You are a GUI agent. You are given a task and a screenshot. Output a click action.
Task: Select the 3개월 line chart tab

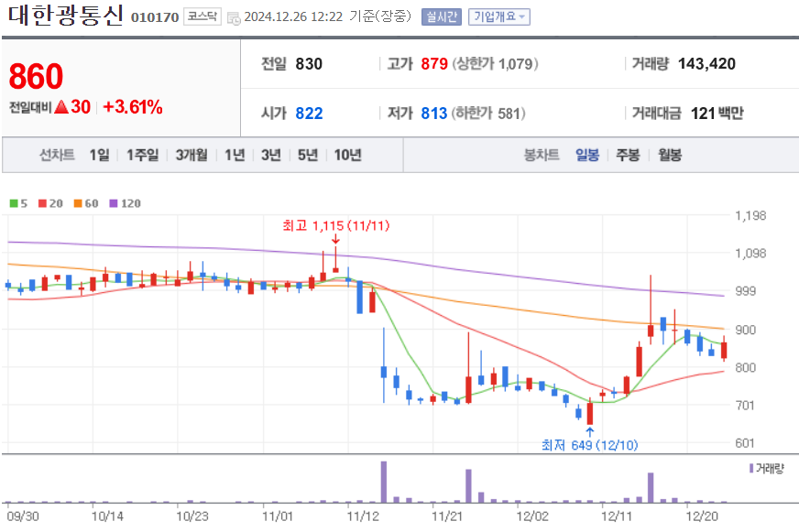point(192,155)
